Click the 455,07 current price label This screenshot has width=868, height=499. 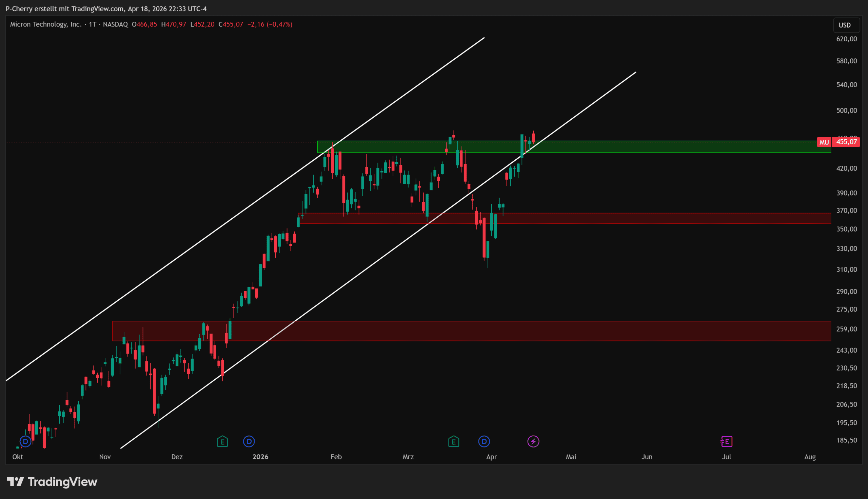click(846, 142)
